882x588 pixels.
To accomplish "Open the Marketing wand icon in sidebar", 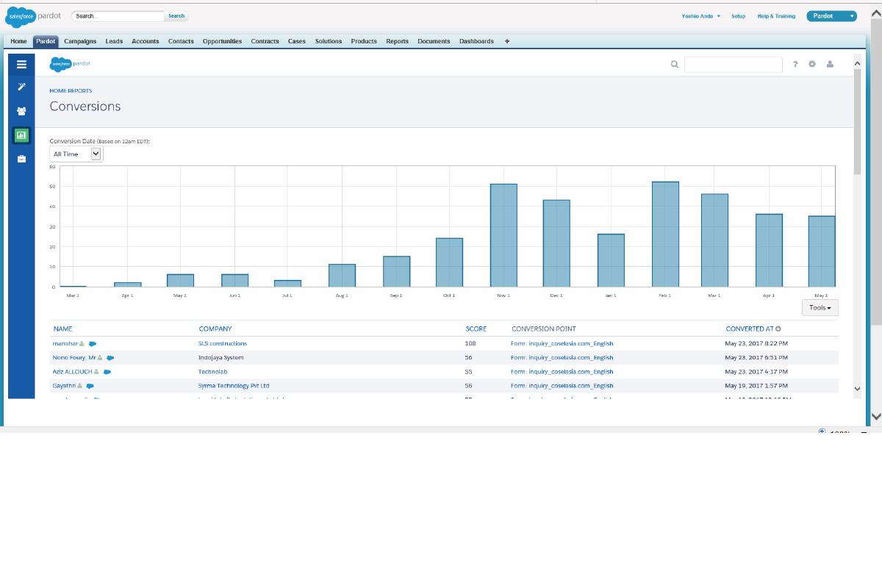I will pos(21,87).
